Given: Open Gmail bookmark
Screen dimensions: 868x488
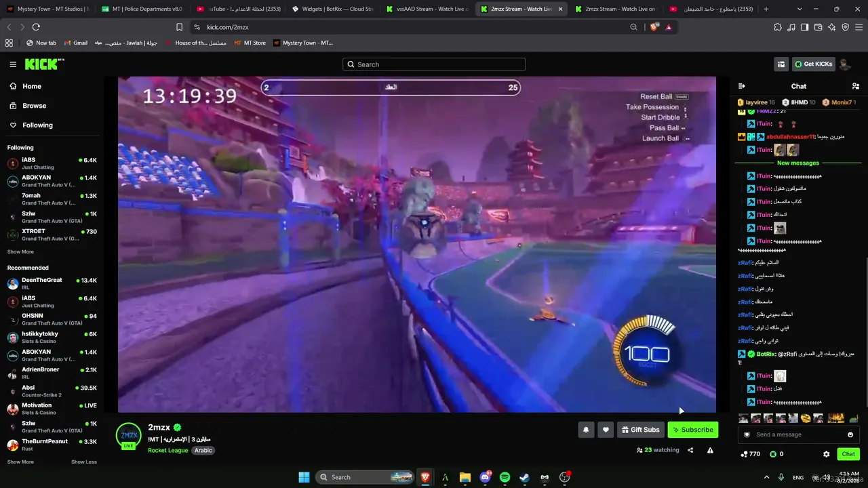Looking at the screenshot, I should coord(75,43).
